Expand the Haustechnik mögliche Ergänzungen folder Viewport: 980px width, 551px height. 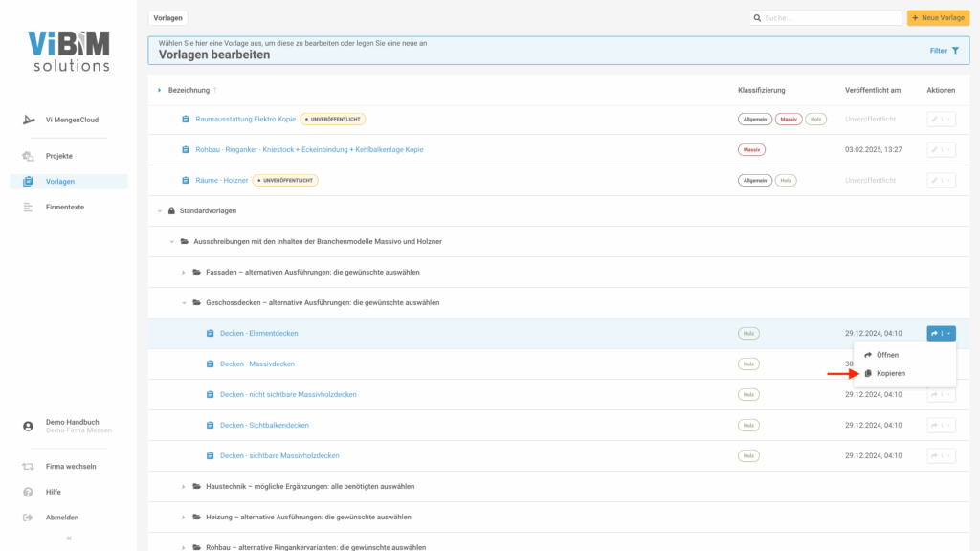point(184,487)
